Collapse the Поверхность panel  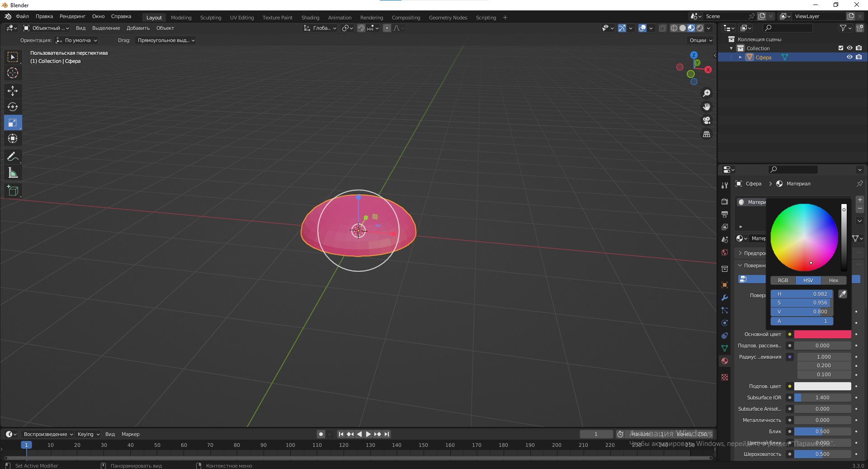pos(740,265)
